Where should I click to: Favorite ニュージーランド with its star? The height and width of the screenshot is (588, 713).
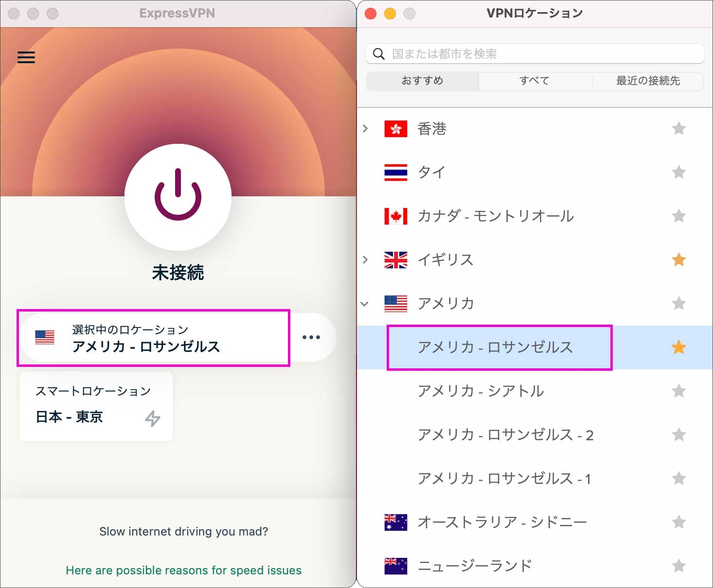click(679, 566)
